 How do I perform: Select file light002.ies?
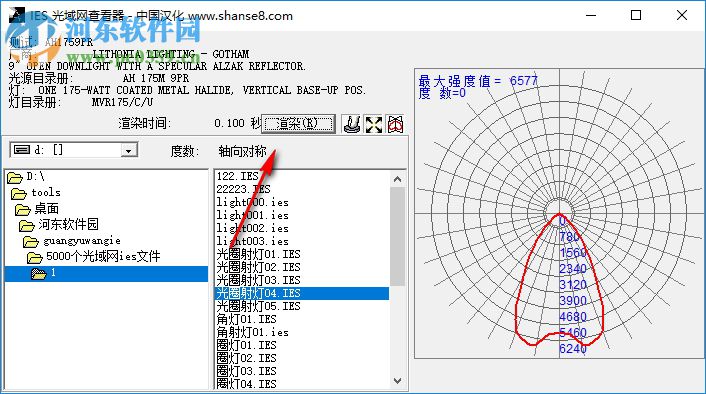(x=252, y=228)
